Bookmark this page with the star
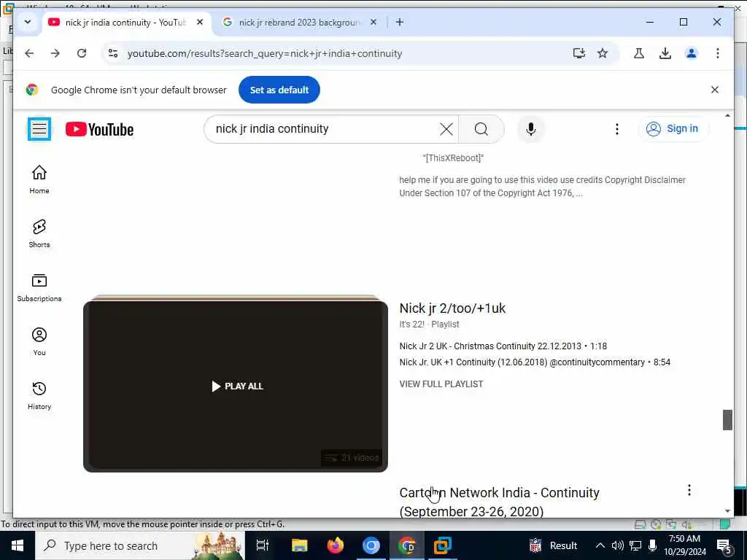The image size is (747, 560). click(x=603, y=53)
